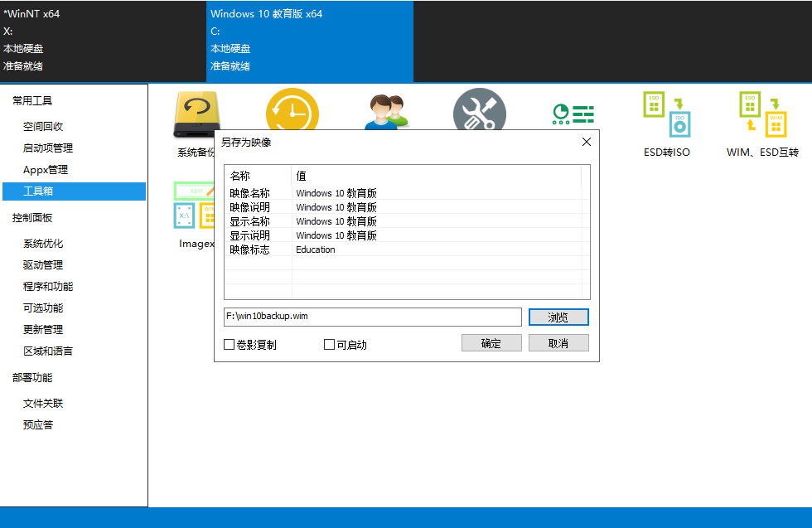Tick the 可启动 checkbox

click(329, 345)
